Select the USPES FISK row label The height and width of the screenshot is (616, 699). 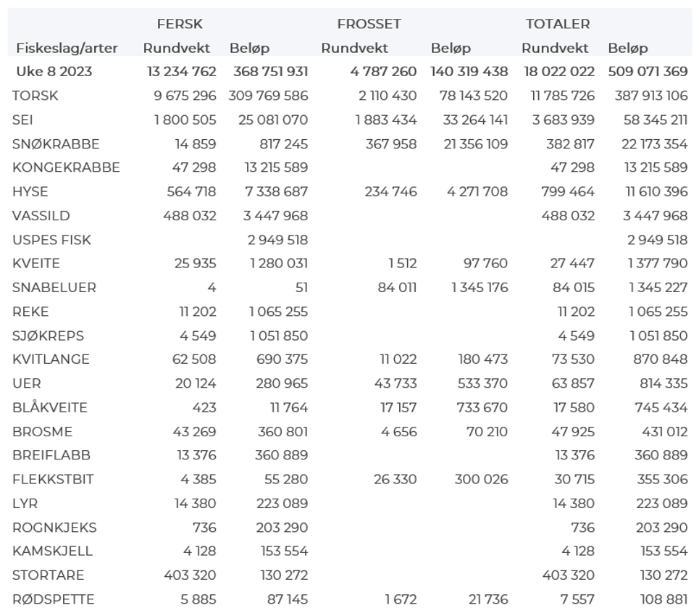51,240
